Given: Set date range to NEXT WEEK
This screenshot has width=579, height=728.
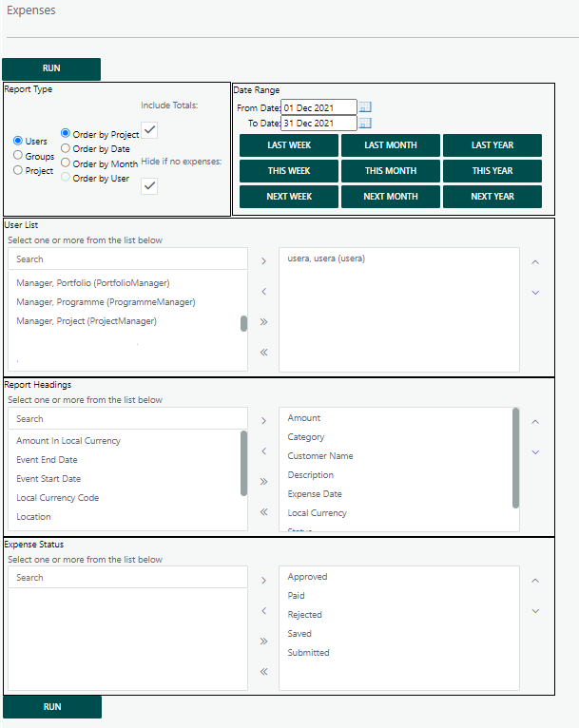Looking at the screenshot, I should pos(289,197).
